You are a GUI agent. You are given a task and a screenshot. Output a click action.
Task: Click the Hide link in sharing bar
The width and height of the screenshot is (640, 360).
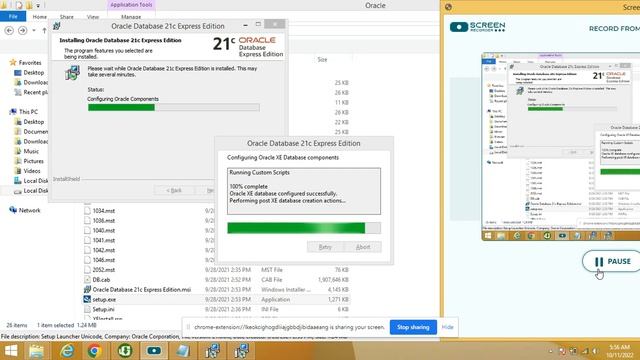pos(447,327)
